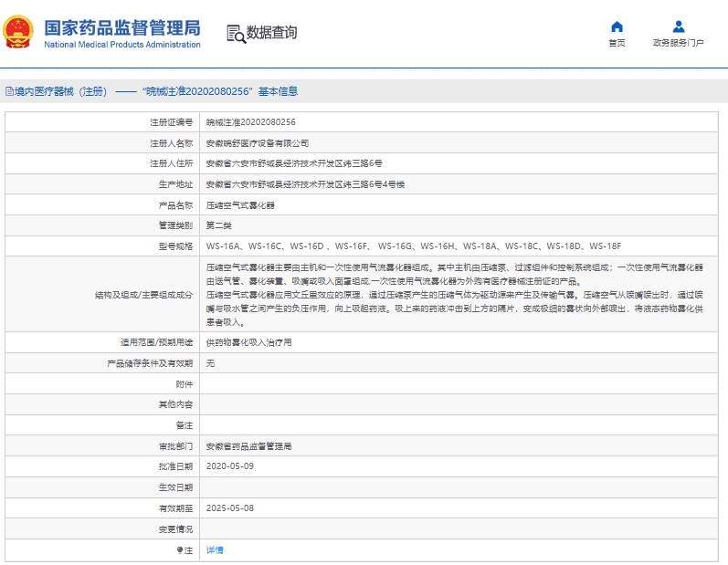Viewport: 728px width, 565px height.
Task: Click the approving authority 安徽省药品监督管理局
Action: 248,445
